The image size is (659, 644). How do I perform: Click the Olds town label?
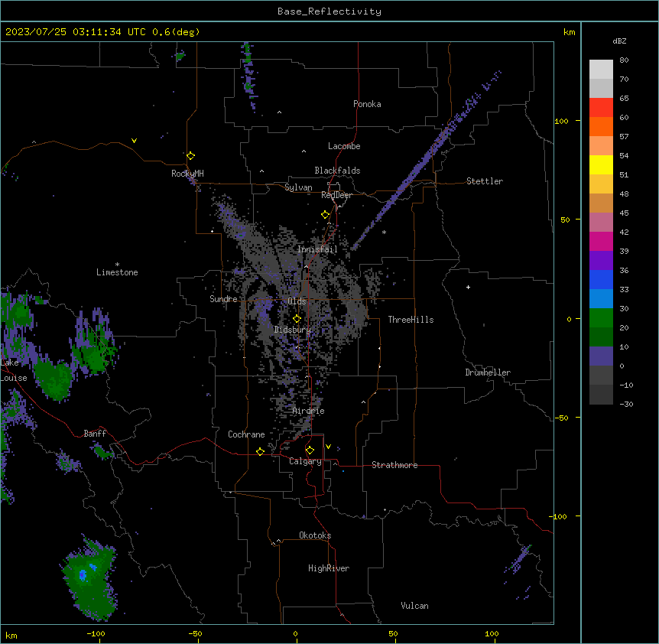tap(297, 301)
